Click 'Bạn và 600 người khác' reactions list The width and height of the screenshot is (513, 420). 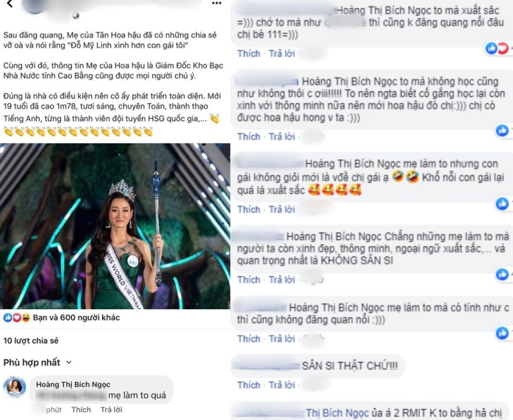point(76,317)
